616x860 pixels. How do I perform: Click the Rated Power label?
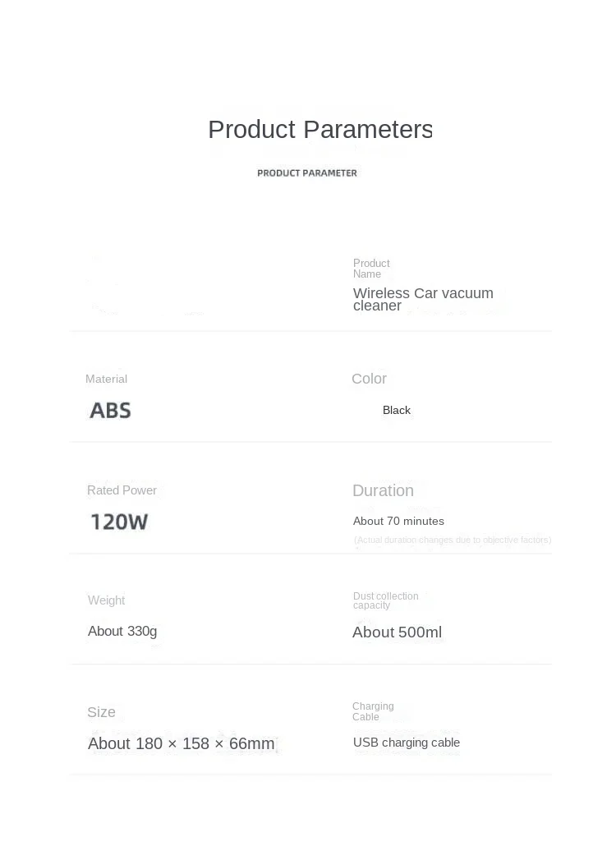[122, 490]
